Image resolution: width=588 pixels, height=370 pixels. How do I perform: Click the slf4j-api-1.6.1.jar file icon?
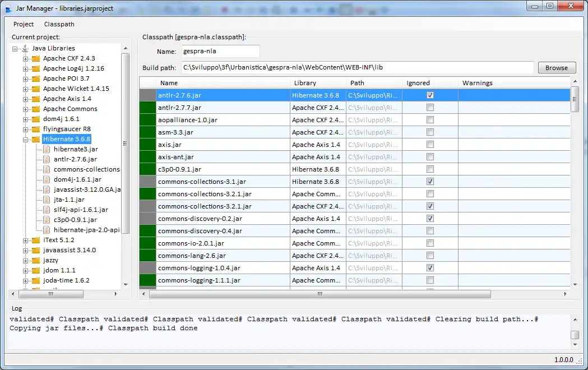(x=47, y=210)
